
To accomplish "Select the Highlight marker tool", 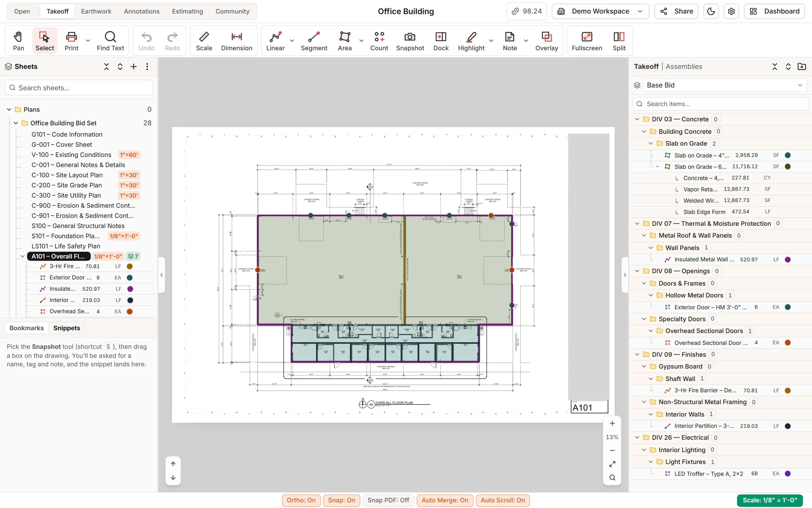I will tap(471, 41).
